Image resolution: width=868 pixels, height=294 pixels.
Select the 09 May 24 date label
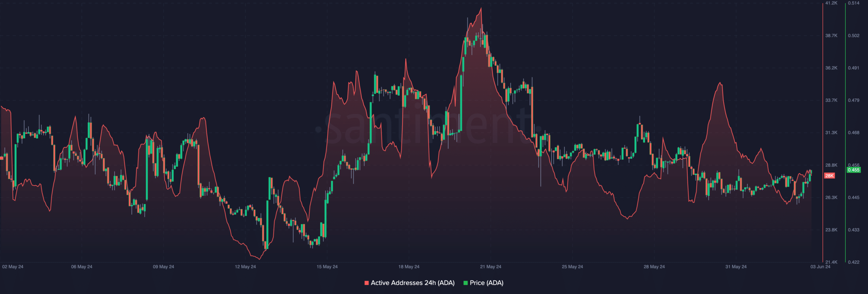pyautogui.click(x=163, y=267)
